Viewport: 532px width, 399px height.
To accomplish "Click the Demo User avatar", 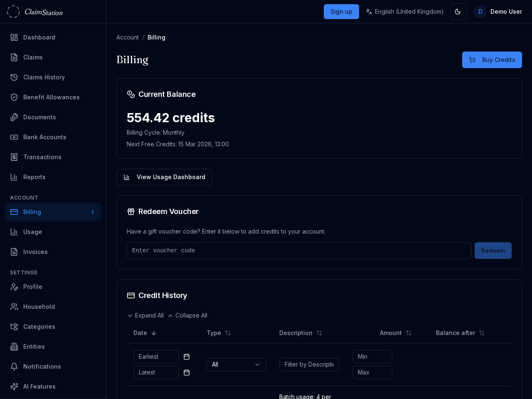I will pyautogui.click(x=480, y=12).
